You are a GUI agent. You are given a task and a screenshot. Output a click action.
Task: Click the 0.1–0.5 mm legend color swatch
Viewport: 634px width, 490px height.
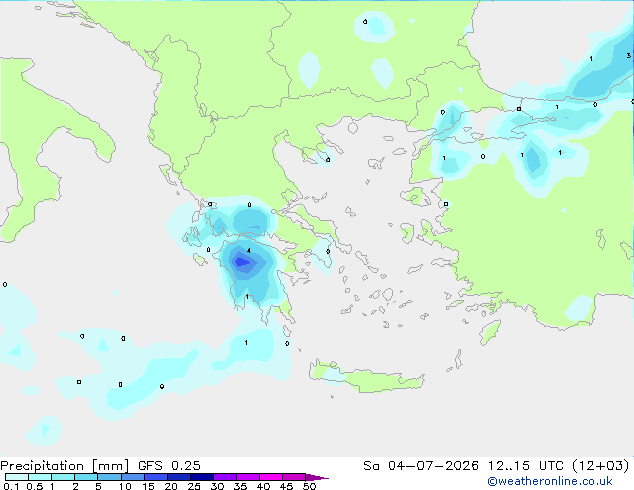pos(17,477)
